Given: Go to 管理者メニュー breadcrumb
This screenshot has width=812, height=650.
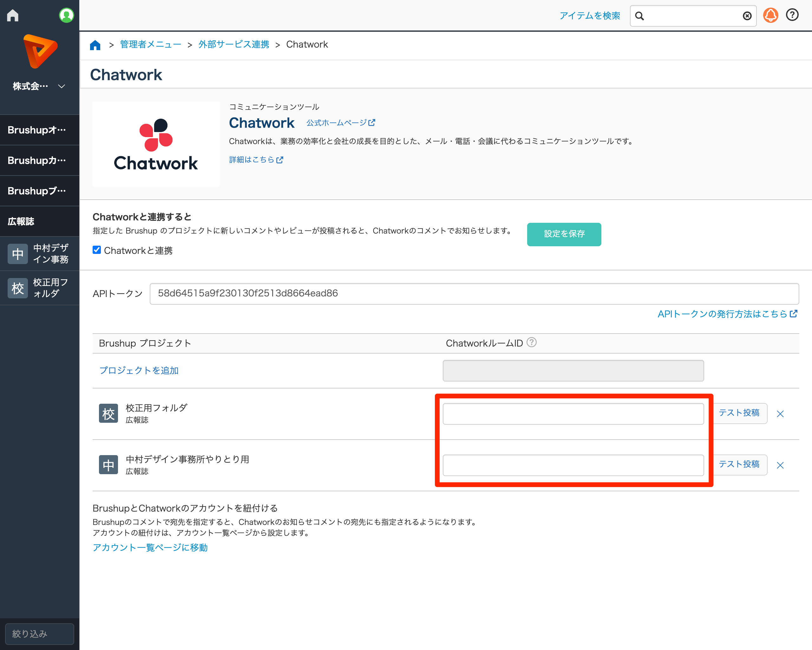Looking at the screenshot, I should click(x=150, y=44).
